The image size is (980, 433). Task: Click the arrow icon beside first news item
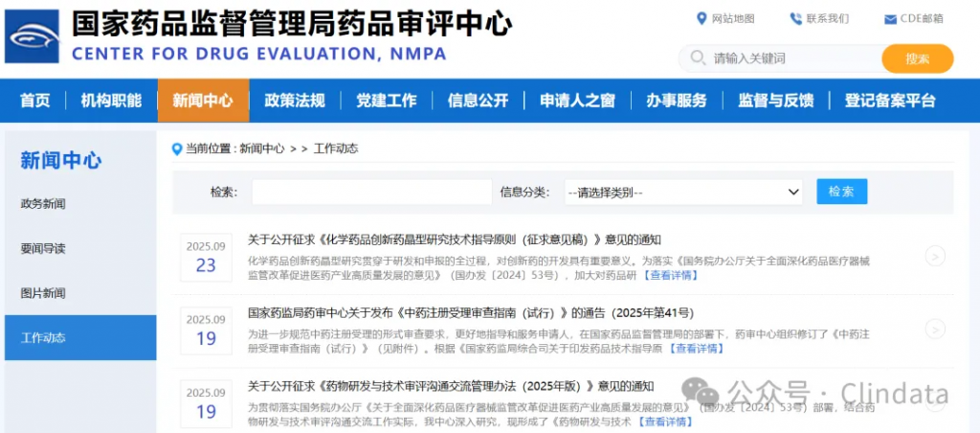click(935, 256)
